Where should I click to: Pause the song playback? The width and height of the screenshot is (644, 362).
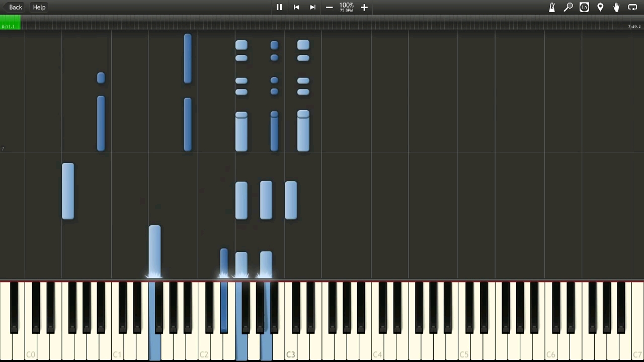pyautogui.click(x=279, y=7)
